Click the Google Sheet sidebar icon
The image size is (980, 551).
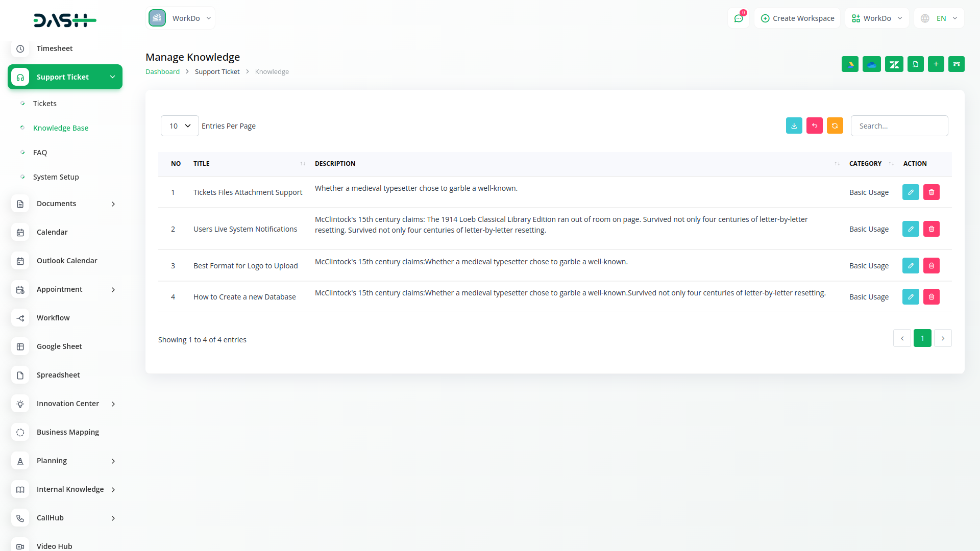coord(20,346)
